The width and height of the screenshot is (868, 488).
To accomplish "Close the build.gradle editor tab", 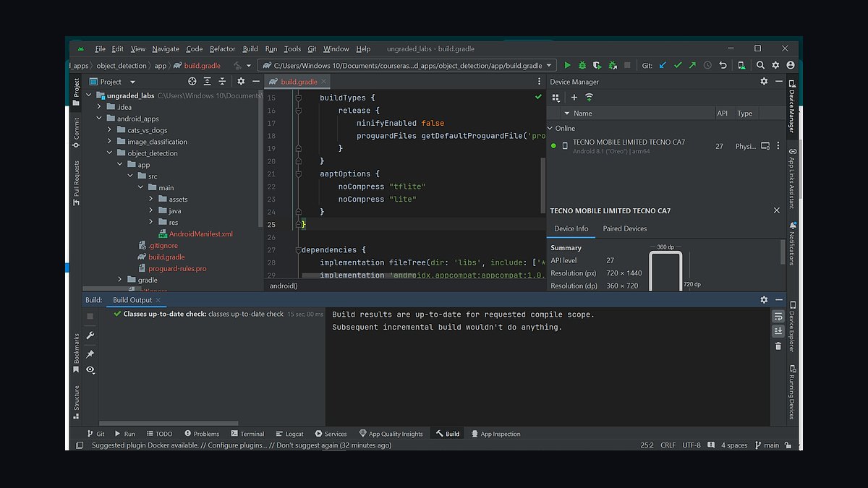I will [x=323, y=82].
